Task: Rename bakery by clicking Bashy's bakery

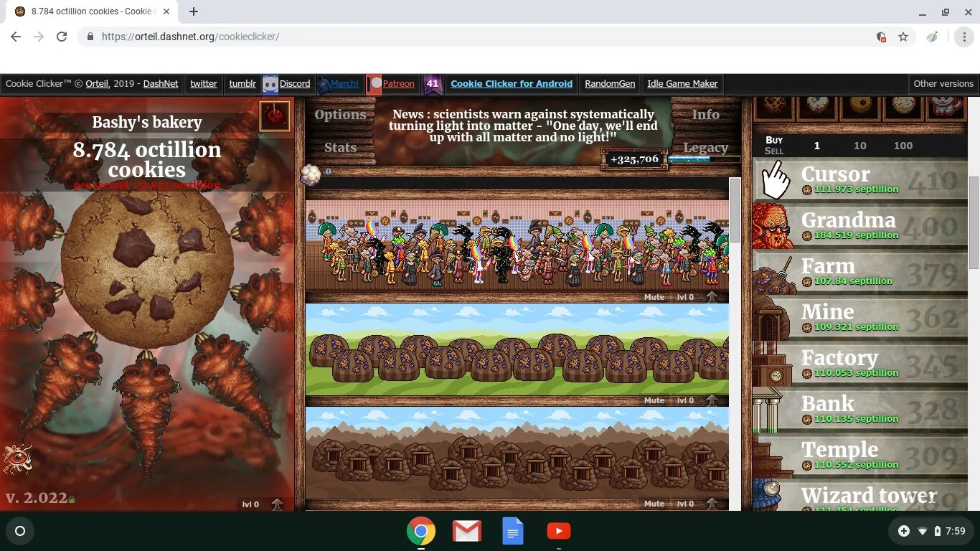Action: click(x=147, y=123)
